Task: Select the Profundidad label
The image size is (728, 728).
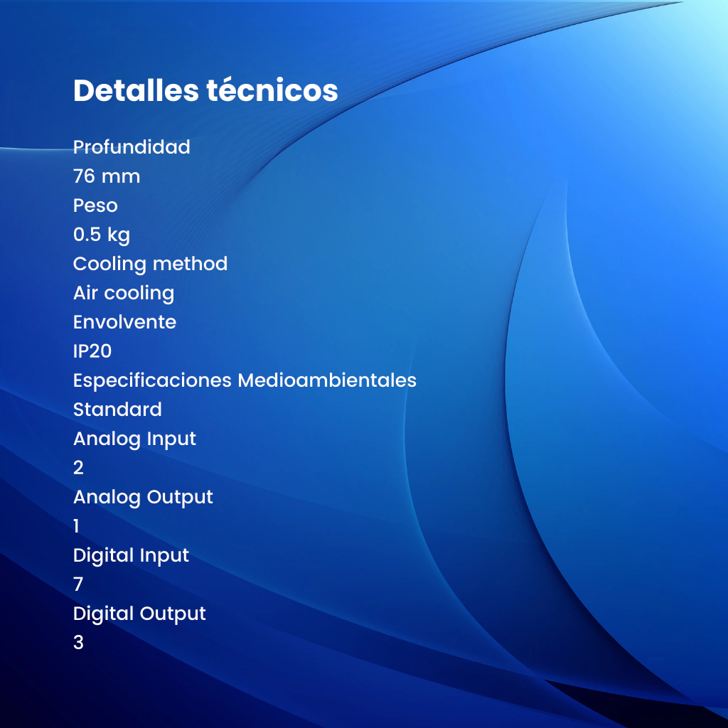Action: click(132, 147)
